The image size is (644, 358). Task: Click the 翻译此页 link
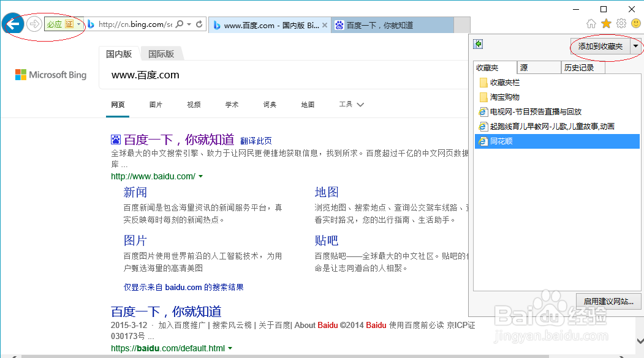click(256, 141)
